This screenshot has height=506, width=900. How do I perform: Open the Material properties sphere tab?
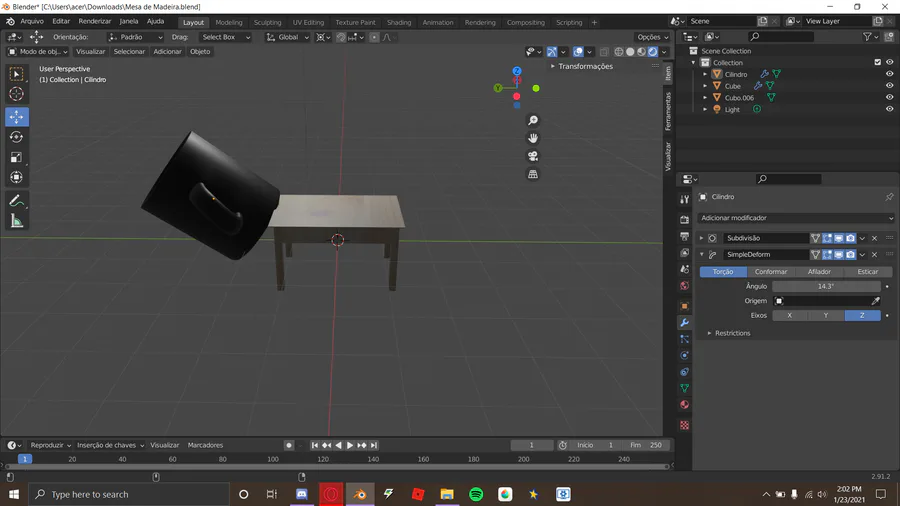(x=684, y=405)
